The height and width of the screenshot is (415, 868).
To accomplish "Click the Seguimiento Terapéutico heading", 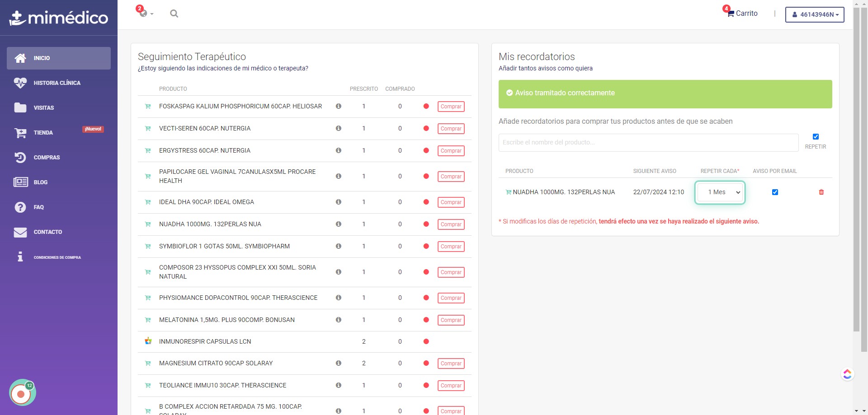I will 192,56.
